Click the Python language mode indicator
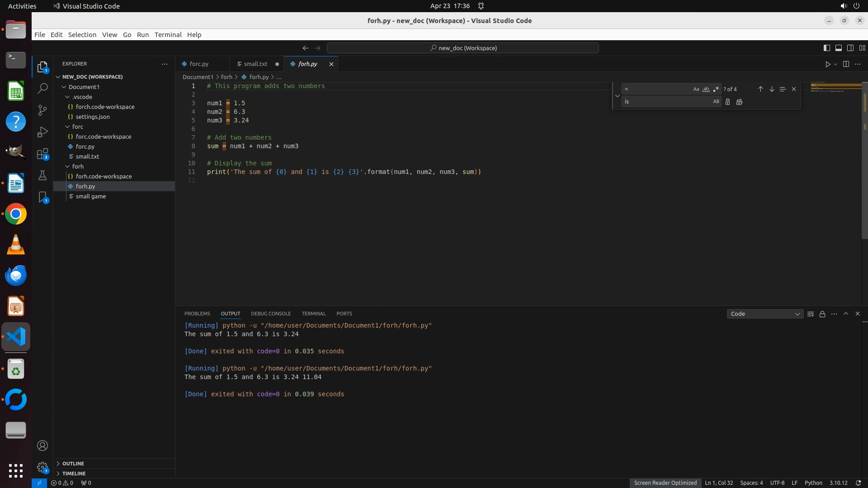The height and width of the screenshot is (488, 868). (813, 483)
